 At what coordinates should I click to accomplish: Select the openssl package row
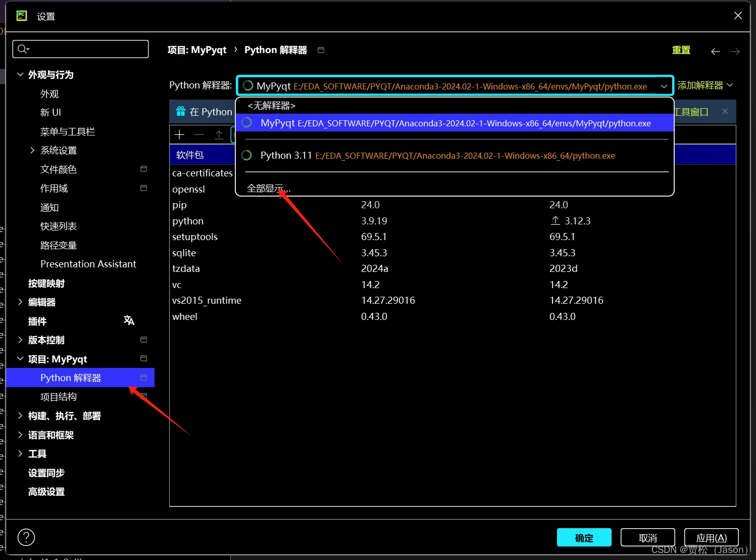(x=203, y=189)
